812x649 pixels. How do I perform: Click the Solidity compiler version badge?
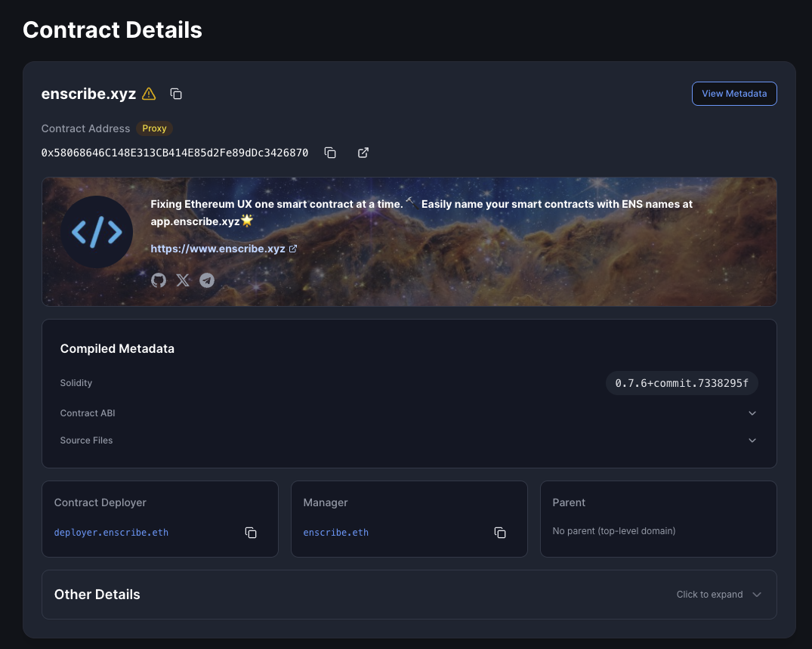tap(681, 383)
